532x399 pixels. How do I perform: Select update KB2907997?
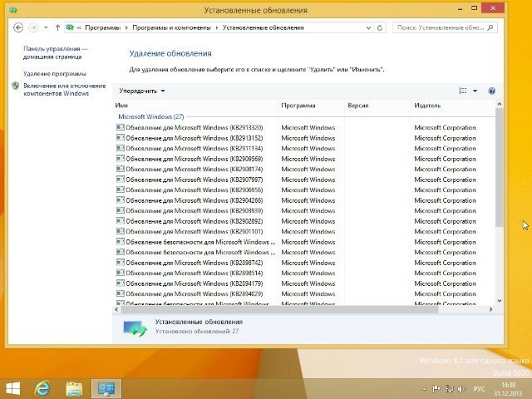coord(195,180)
